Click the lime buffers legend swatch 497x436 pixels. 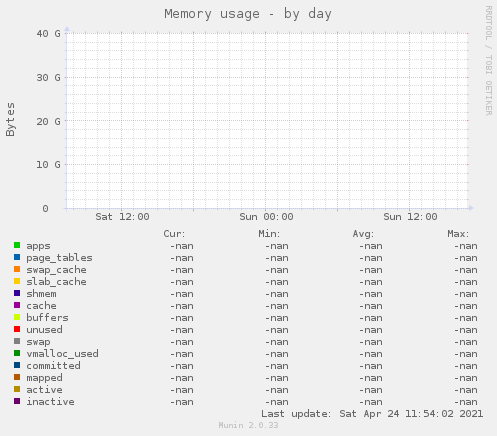tap(17, 317)
